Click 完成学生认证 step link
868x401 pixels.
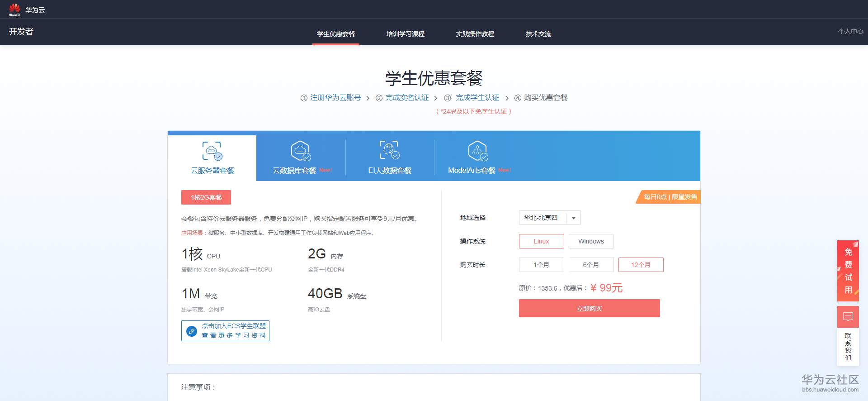click(477, 98)
